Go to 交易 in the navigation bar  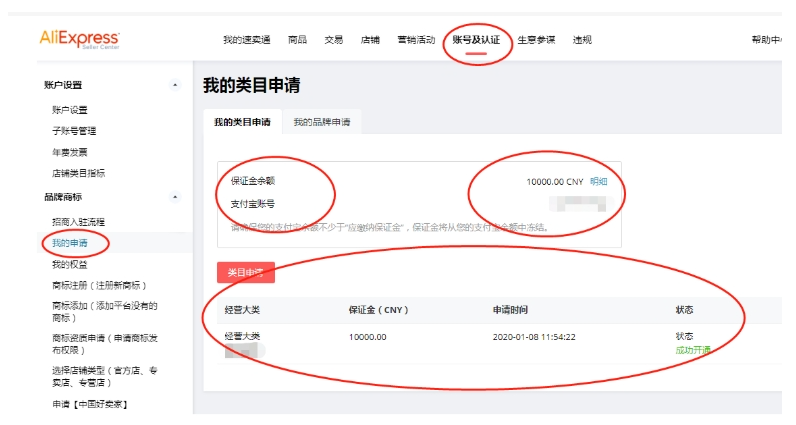tap(333, 40)
